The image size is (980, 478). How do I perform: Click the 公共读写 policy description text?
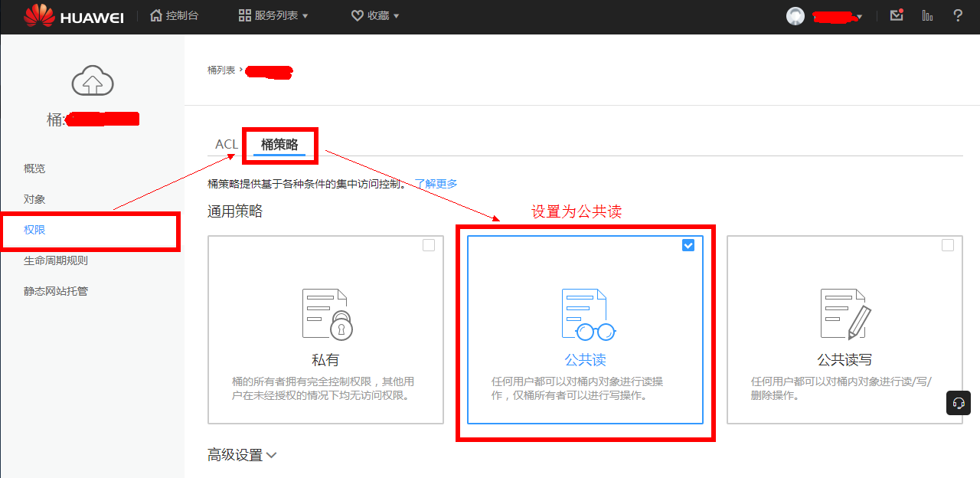tap(841, 388)
